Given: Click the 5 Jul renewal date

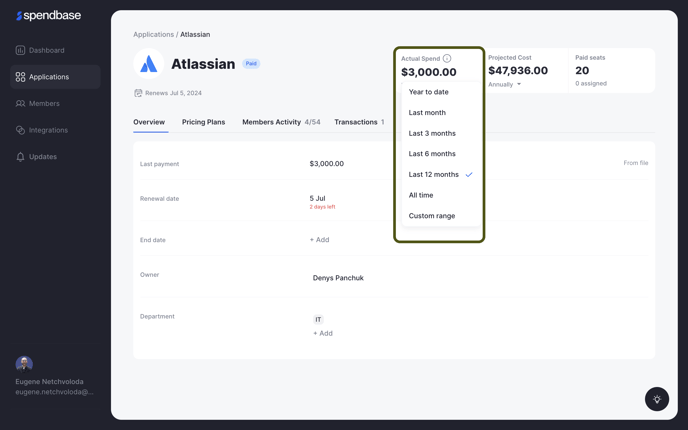Looking at the screenshot, I should [317, 198].
